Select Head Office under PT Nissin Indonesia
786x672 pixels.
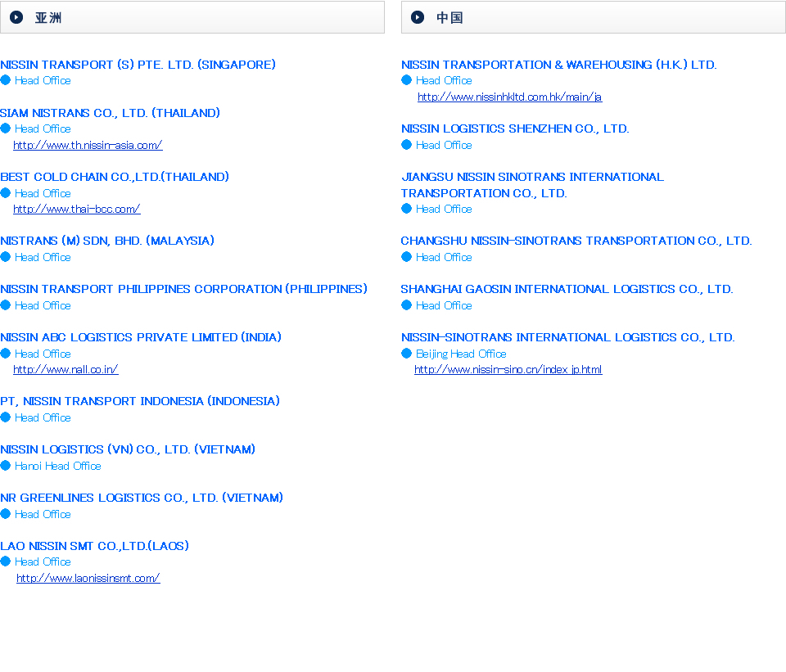click(43, 418)
